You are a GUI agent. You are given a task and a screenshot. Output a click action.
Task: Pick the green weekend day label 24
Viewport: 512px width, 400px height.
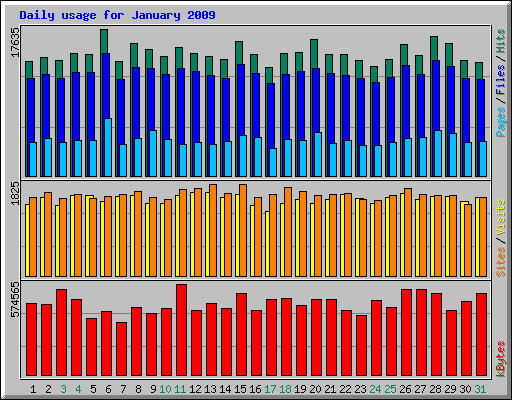click(x=375, y=389)
